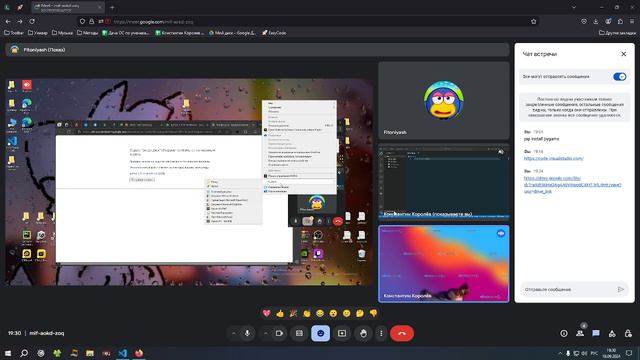Start presenting your screen

pos(342,333)
